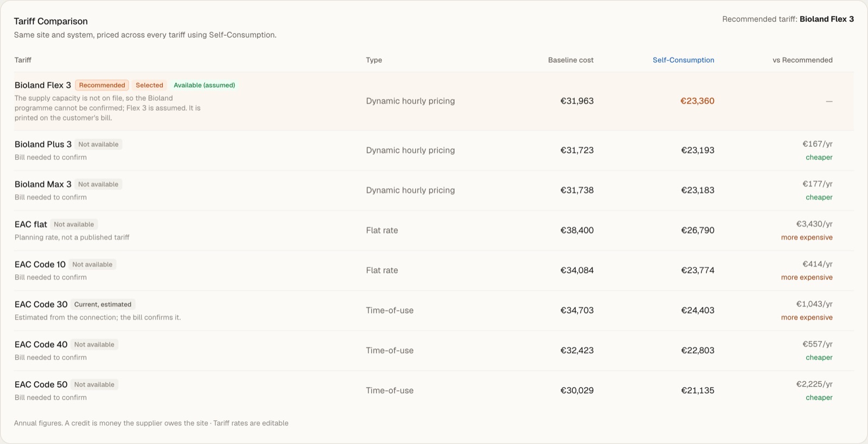Select the EAC Code 30 tariff name

tap(41, 305)
